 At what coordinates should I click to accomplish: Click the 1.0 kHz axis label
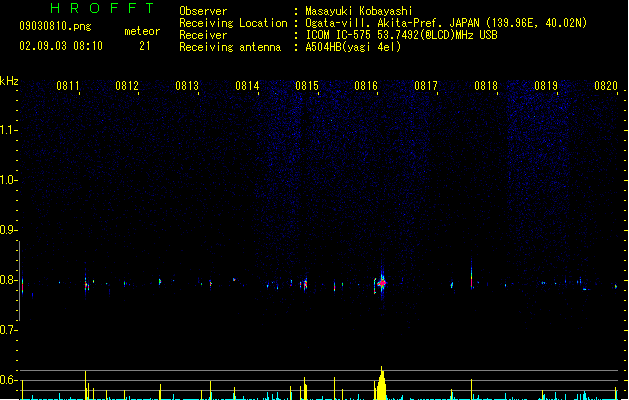[x=8, y=180]
